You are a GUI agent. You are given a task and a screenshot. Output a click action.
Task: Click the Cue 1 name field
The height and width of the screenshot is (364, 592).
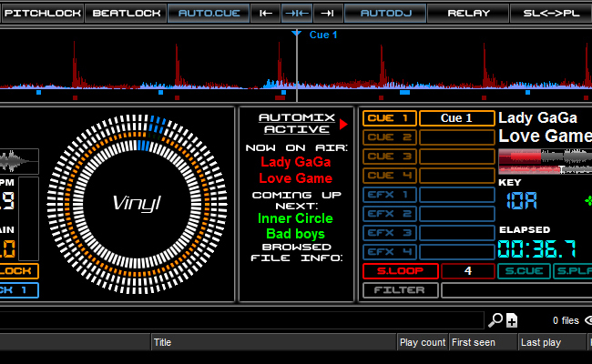coord(457,118)
